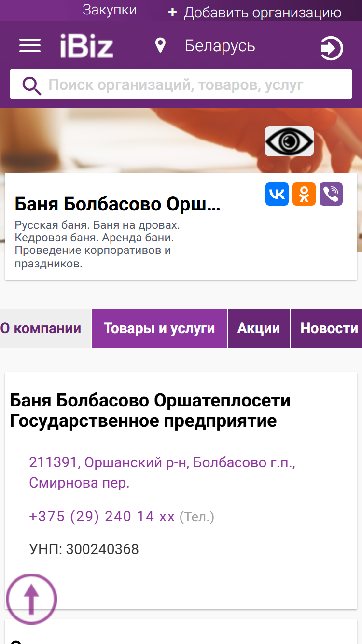
Task: Click the iBiz logo
Action: (x=87, y=46)
